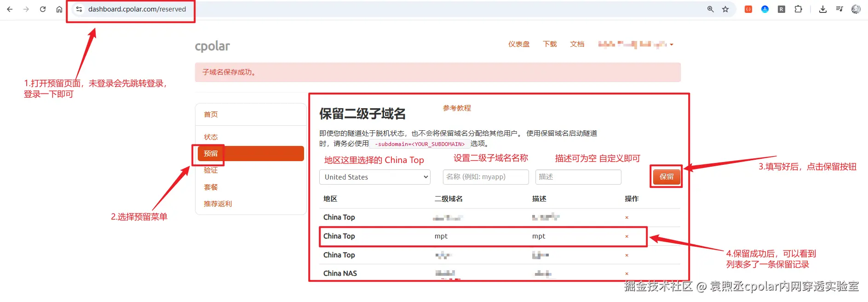This screenshot has height=302, width=868.
Task: Delete the China NAS reserved subdomain
Action: (x=627, y=274)
